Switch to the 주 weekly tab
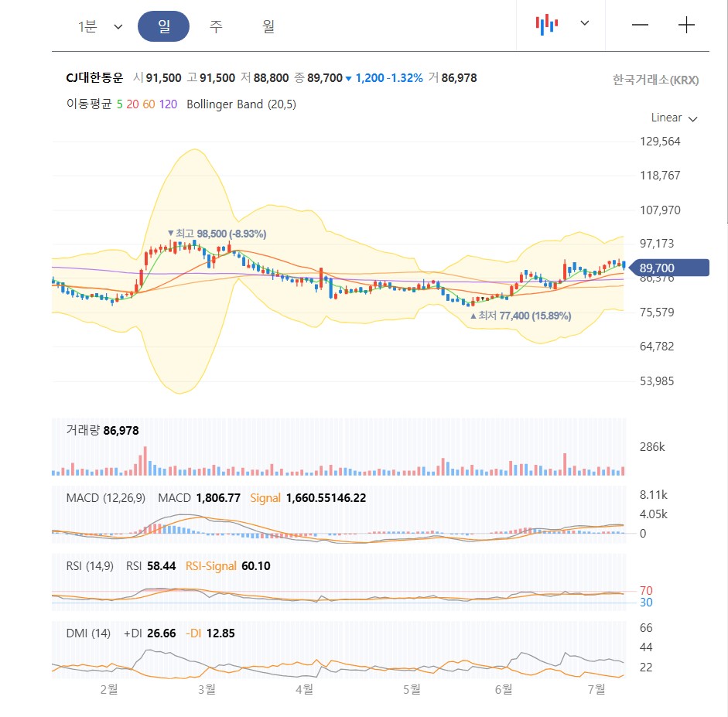Viewport: 728px width, 717px height. [x=216, y=25]
